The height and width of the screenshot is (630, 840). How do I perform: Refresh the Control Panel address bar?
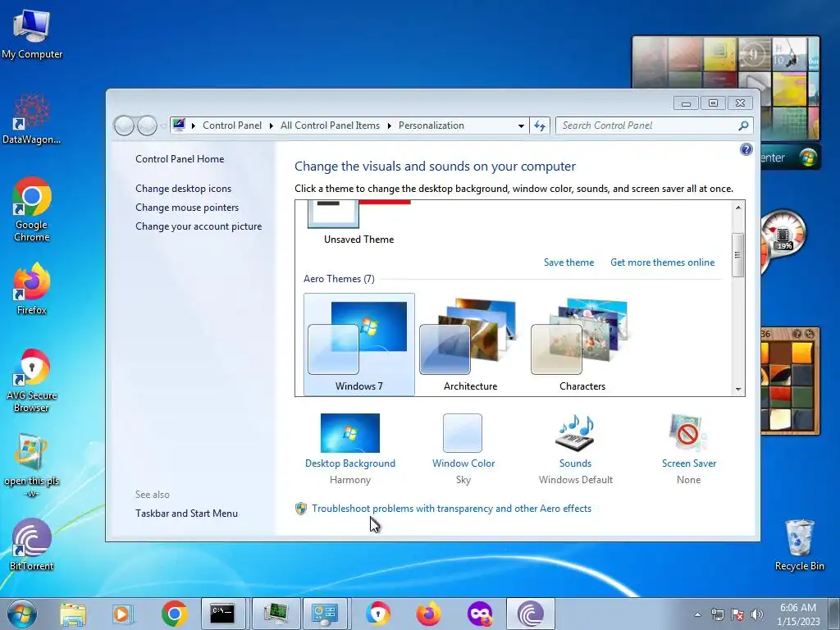coord(540,126)
